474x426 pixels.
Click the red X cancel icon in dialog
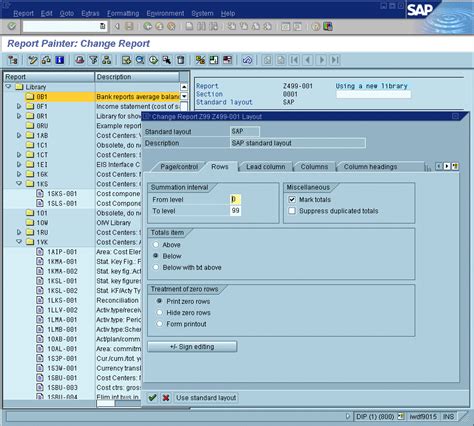[x=166, y=398]
